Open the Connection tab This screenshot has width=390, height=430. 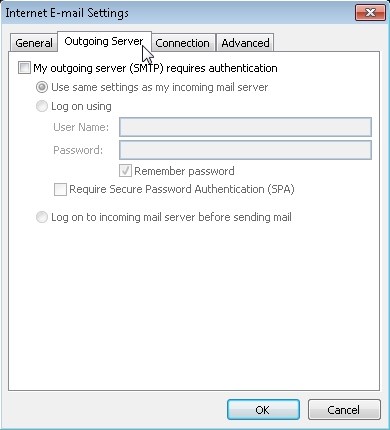182,43
